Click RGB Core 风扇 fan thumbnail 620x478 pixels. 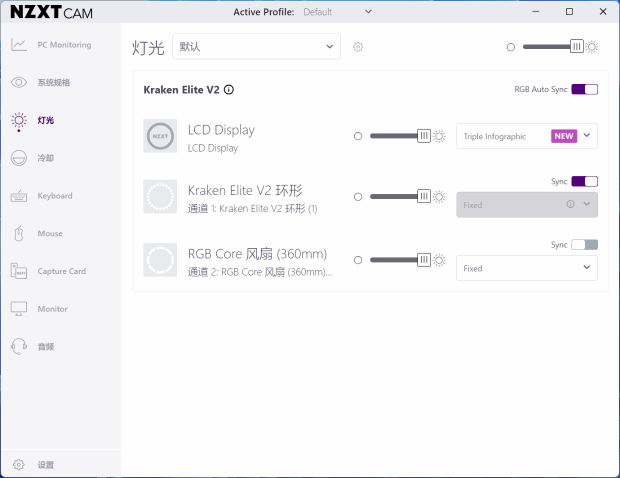160,260
